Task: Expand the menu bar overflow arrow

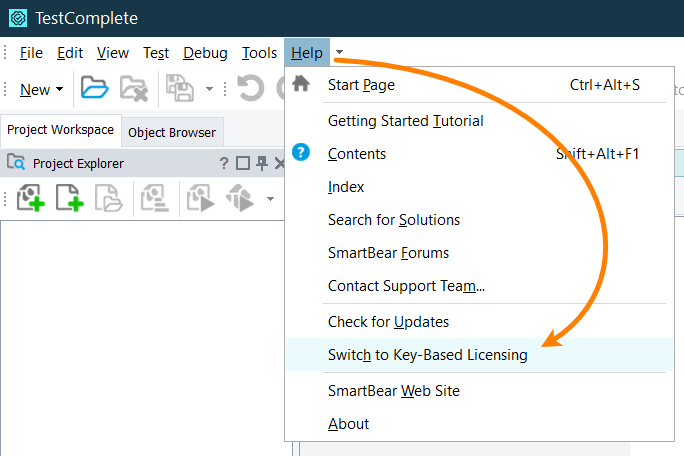Action: tap(340, 53)
